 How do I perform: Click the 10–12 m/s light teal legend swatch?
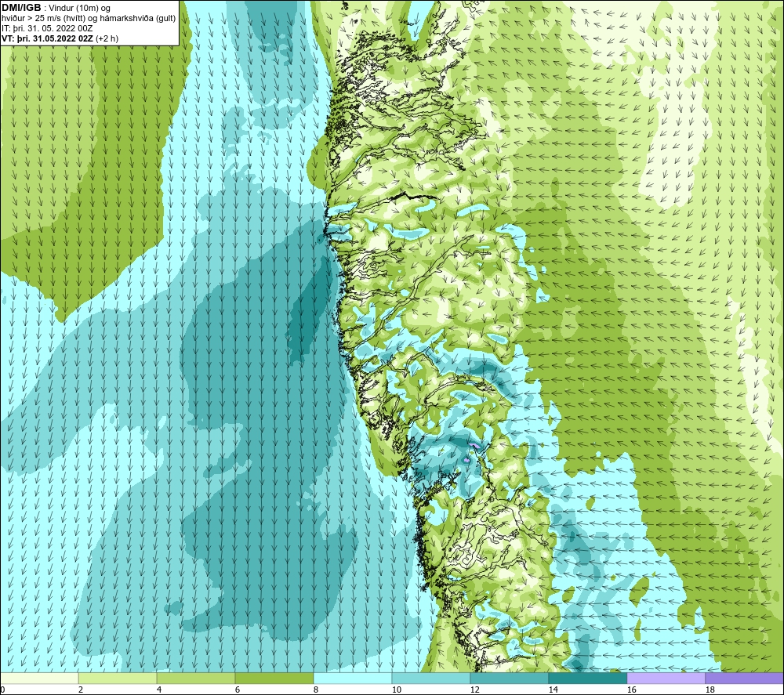coord(431,679)
